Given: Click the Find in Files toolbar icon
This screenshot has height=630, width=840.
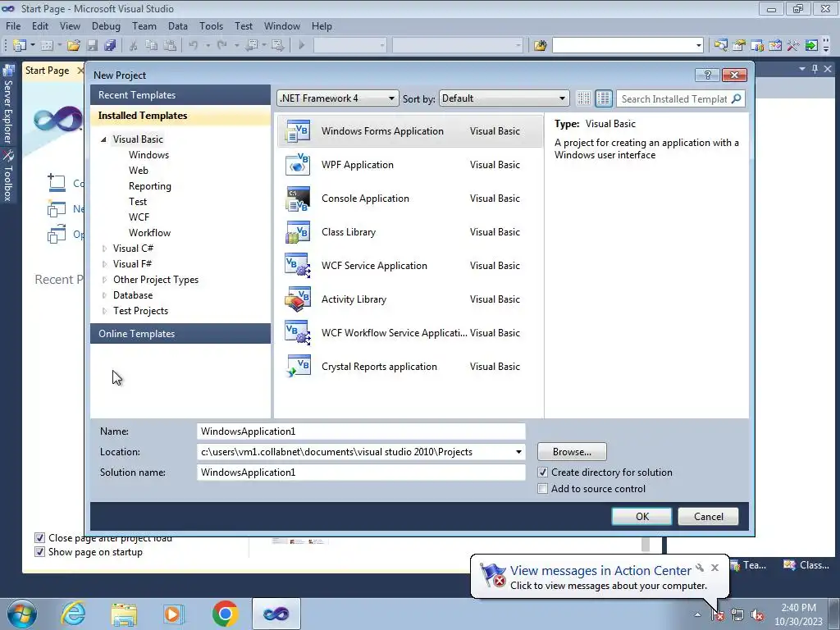Looking at the screenshot, I should pyautogui.click(x=540, y=46).
